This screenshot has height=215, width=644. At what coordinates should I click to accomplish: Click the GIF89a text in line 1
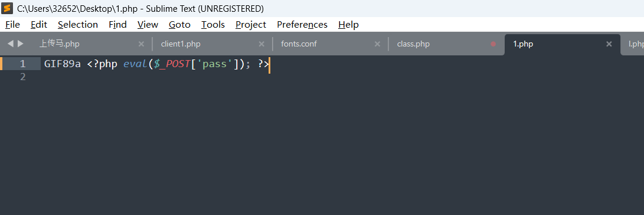(63, 64)
